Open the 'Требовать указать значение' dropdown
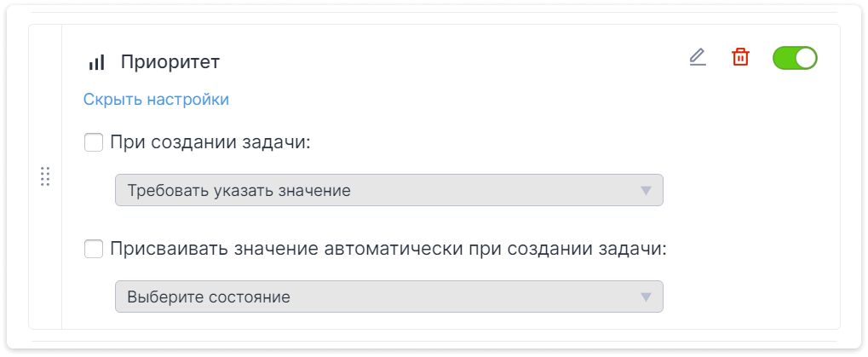The width and height of the screenshot is (868, 357). (x=388, y=190)
